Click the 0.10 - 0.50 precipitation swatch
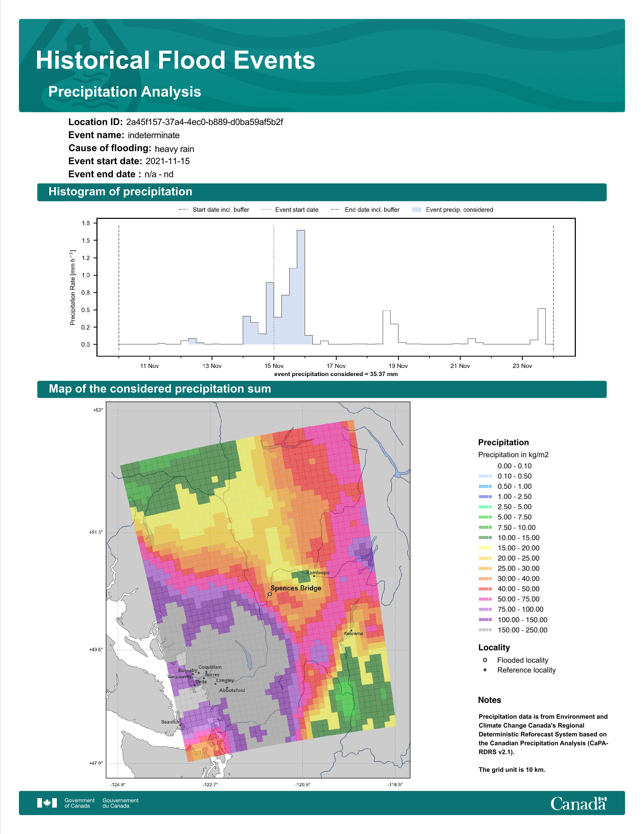This screenshot has width=644, height=834. coord(485,476)
